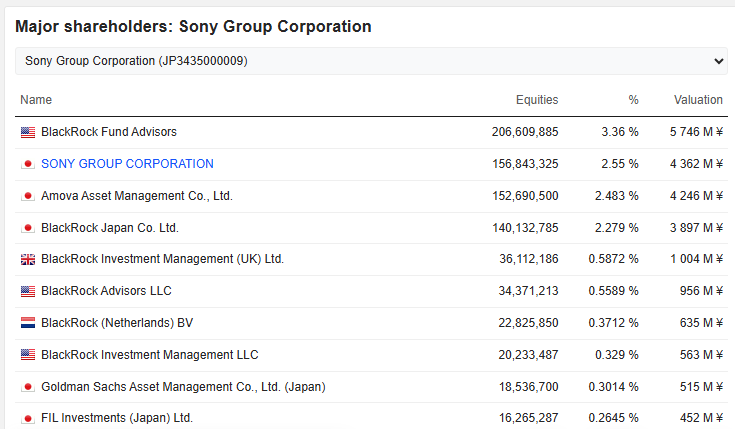Click Japan flag beside Goldman Sachs Asset Management
Screen dimensions: 735x429
point(27,387)
